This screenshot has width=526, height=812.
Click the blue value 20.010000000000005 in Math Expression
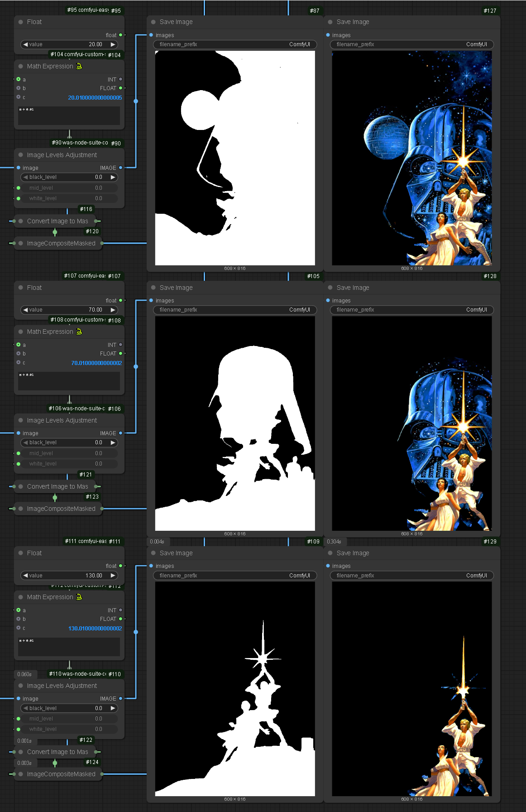(95, 97)
